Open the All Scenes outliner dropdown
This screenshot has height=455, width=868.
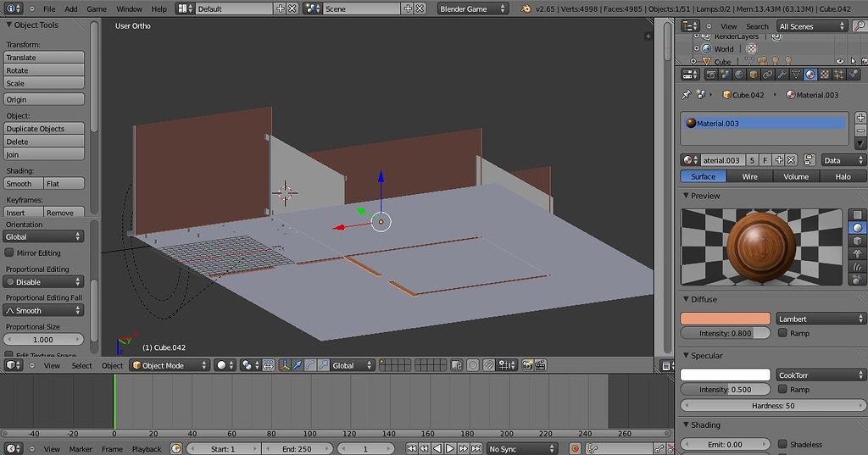point(812,26)
